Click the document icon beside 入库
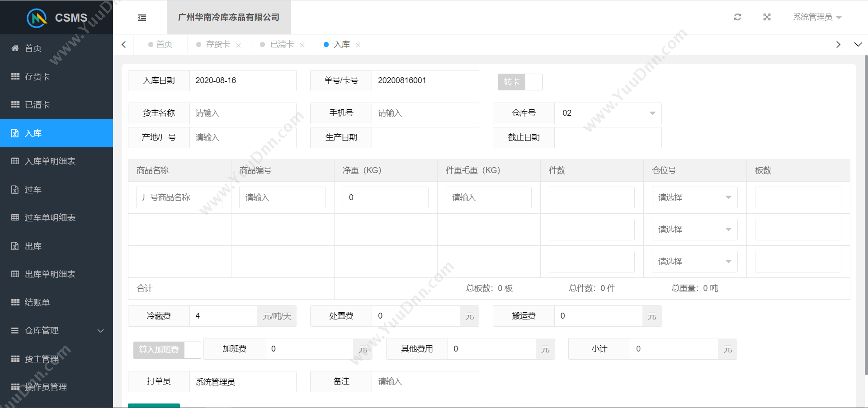 pos(15,133)
